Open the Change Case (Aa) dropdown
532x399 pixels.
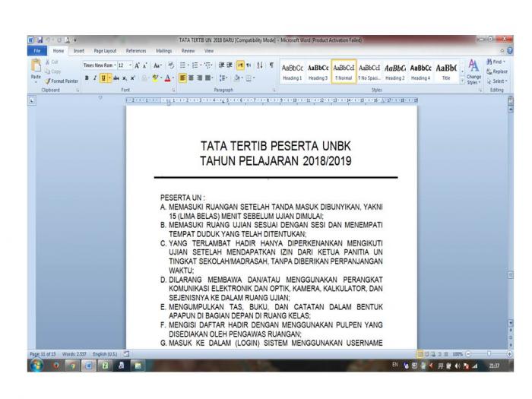click(x=157, y=65)
